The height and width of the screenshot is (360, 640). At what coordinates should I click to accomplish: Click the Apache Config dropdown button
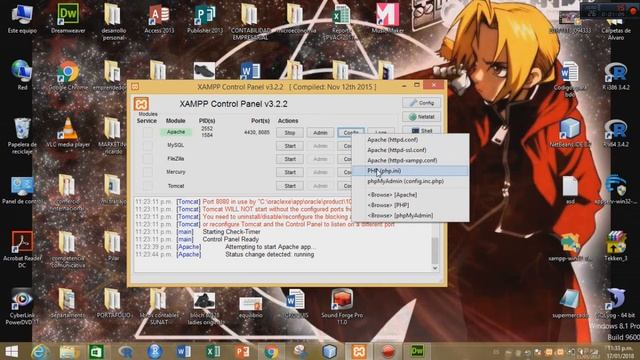(351, 133)
